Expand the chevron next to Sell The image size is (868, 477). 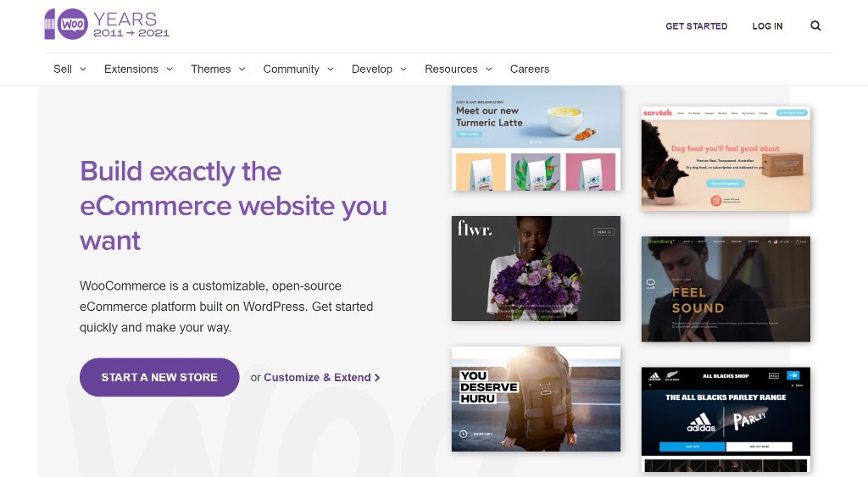(83, 69)
